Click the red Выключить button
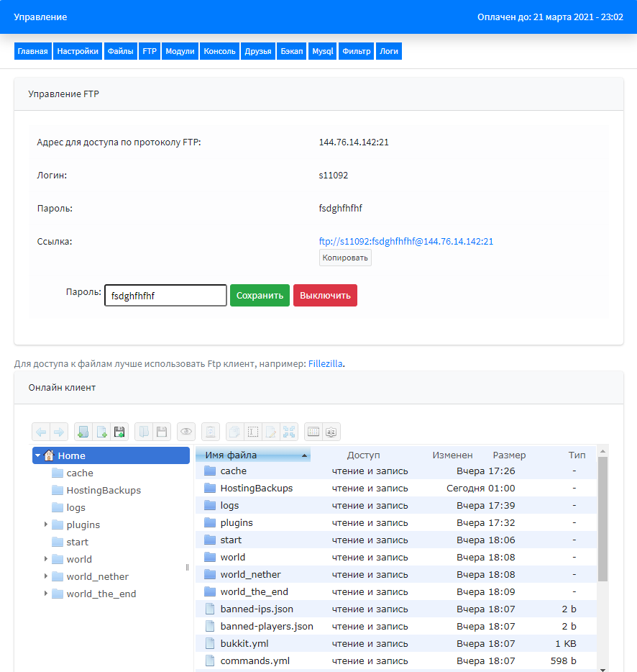Viewport: 637px width, 672px height. coord(325,295)
